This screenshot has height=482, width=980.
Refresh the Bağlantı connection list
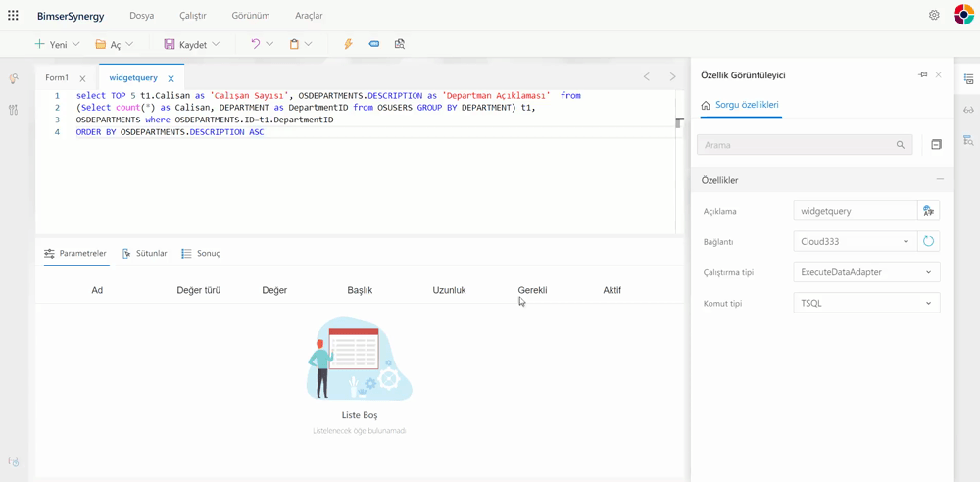pyautogui.click(x=928, y=241)
